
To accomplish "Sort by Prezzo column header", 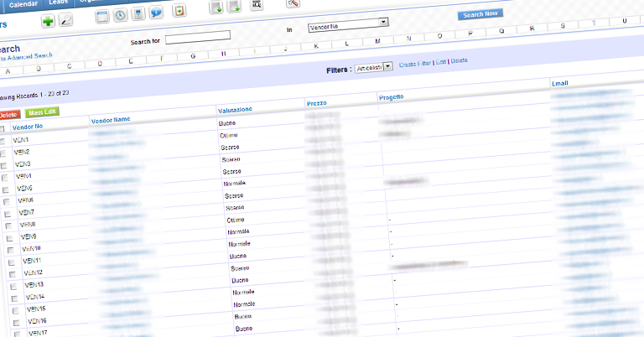I will [x=317, y=103].
